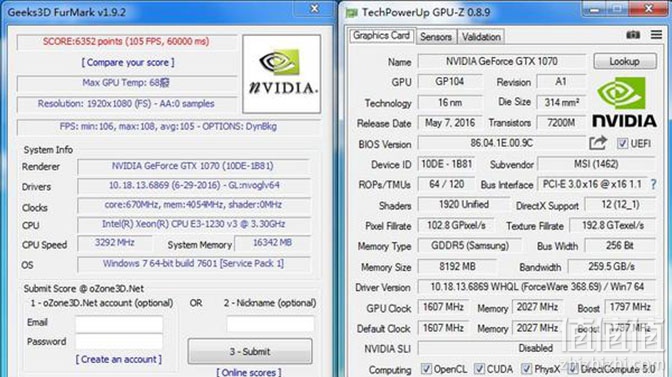Viewport: 672px width, 377px height.
Task: Focus the Email input field
Action: click(119, 323)
